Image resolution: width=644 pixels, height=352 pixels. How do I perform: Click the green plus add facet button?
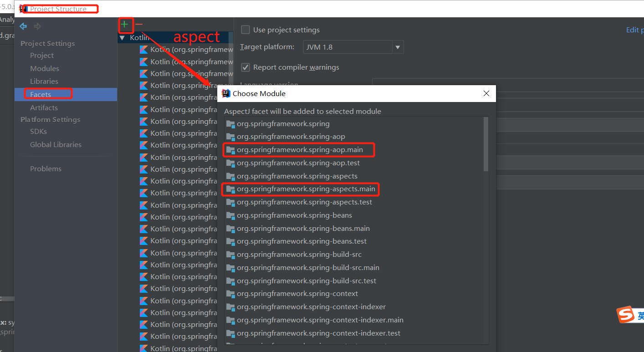click(124, 24)
